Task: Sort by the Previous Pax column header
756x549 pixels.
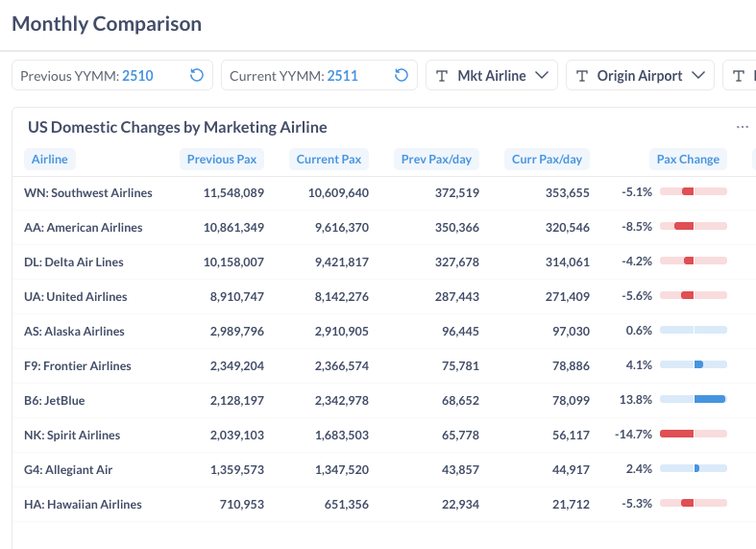Action: 222,160
